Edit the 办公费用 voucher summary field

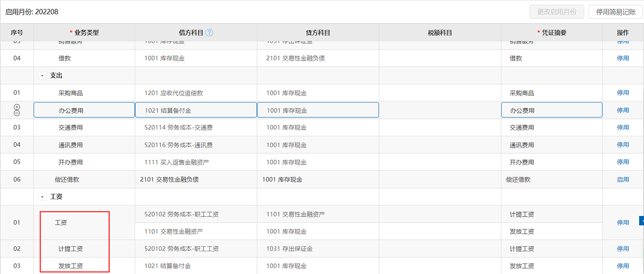point(552,110)
